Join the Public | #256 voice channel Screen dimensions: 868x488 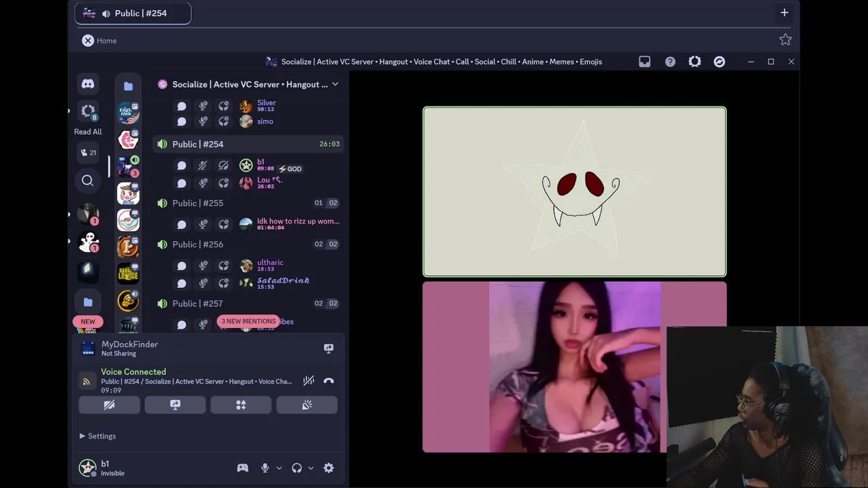(248, 244)
